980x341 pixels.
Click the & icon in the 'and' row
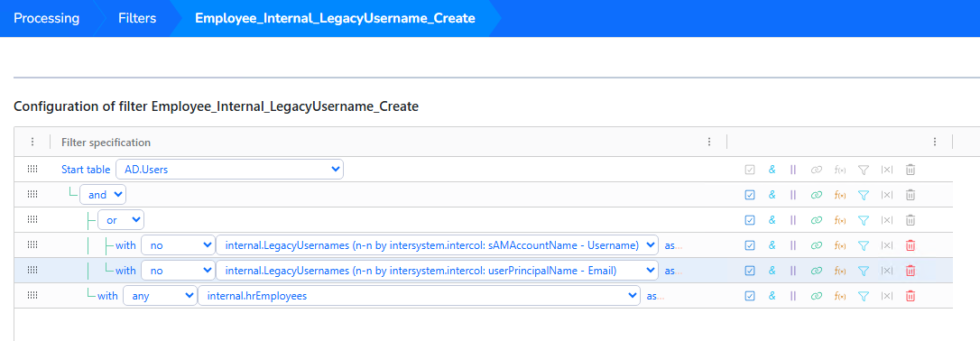tap(772, 195)
